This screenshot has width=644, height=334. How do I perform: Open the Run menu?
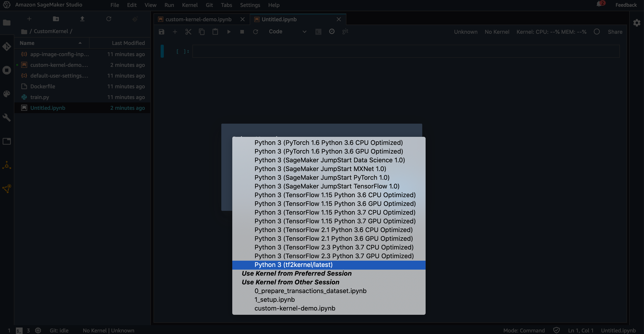click(x=169, y=5)
